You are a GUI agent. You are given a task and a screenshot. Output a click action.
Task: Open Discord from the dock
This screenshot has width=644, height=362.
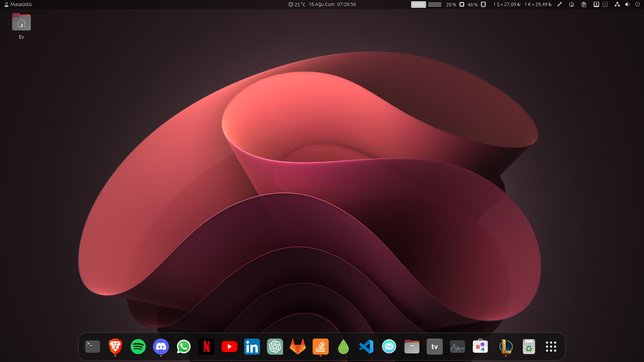point(161,347)
